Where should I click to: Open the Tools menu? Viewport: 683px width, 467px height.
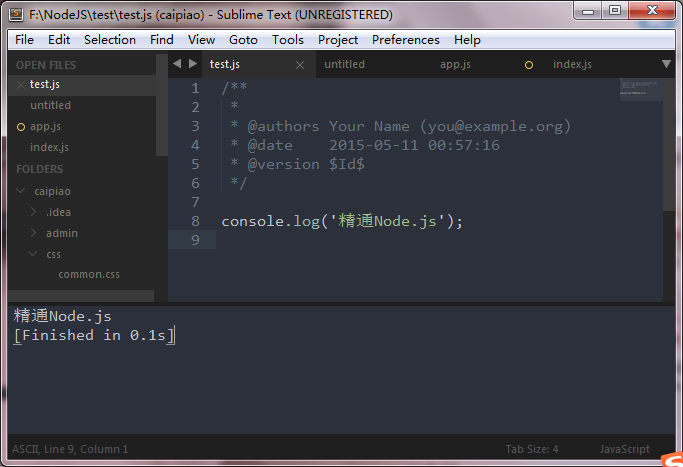(288, 40)
